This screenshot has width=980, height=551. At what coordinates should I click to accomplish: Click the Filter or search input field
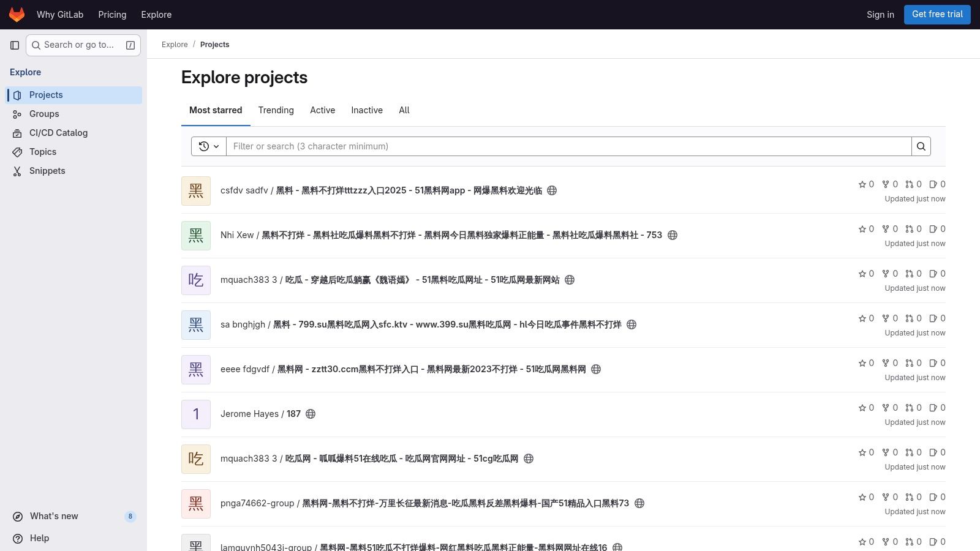click(568, 146)
